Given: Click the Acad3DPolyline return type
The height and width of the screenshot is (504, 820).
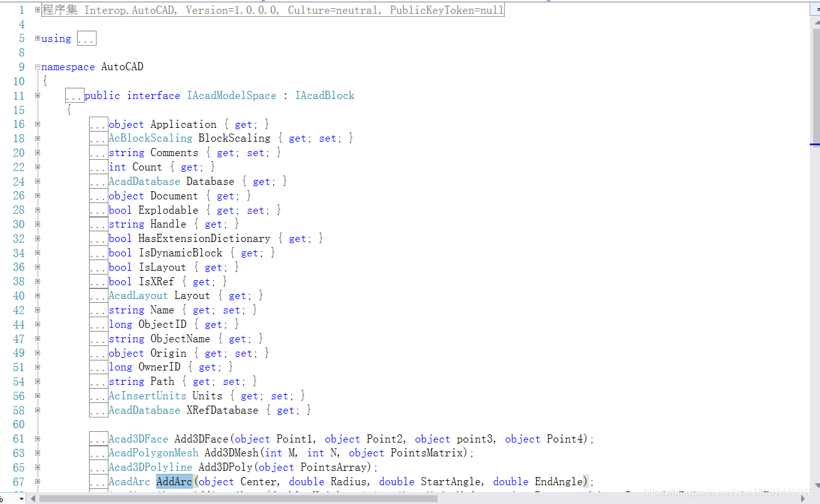Looking at the screenshot, I should pyautogui.click(x=150, y=467).
